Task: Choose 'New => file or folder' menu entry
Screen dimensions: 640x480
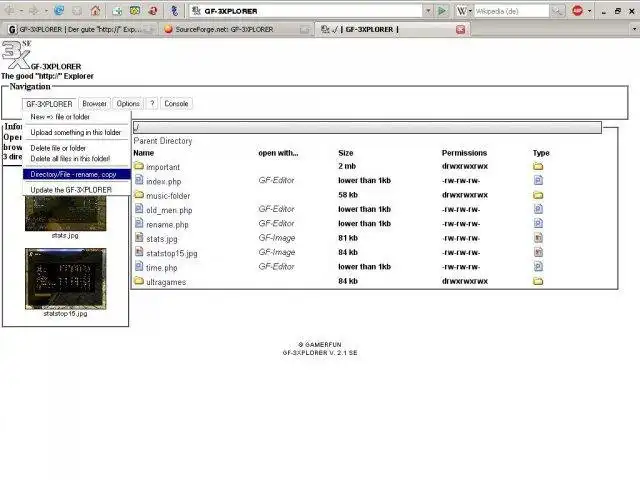Action: [x=60, y=117]
